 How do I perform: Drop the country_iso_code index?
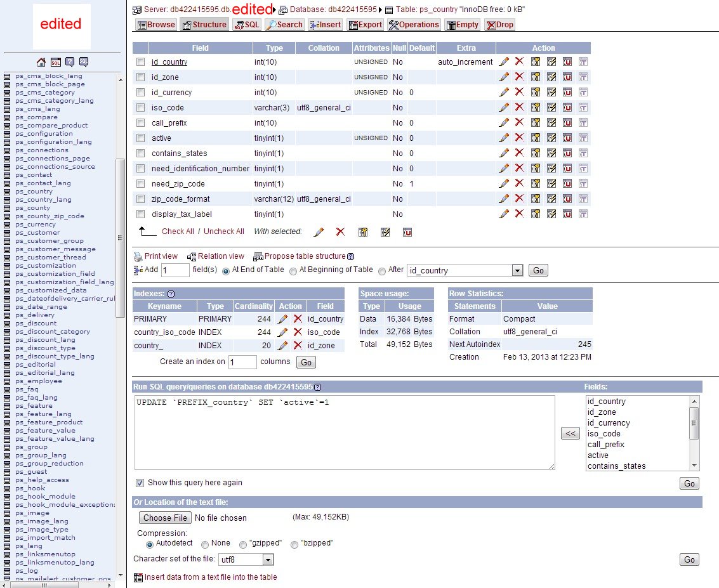298,332
